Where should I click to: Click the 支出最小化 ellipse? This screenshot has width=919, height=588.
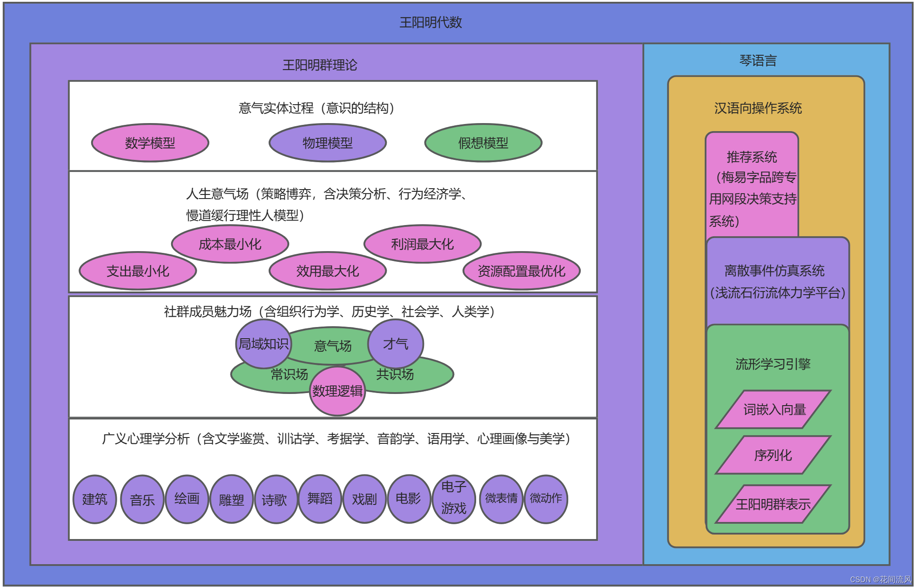click(x=138, y=271)
